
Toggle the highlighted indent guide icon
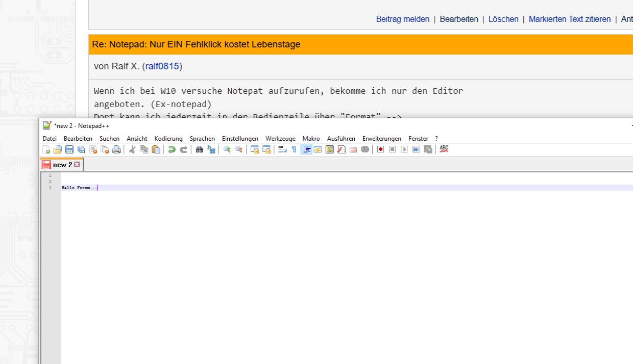pyautogui.click(x=306, y=149)
